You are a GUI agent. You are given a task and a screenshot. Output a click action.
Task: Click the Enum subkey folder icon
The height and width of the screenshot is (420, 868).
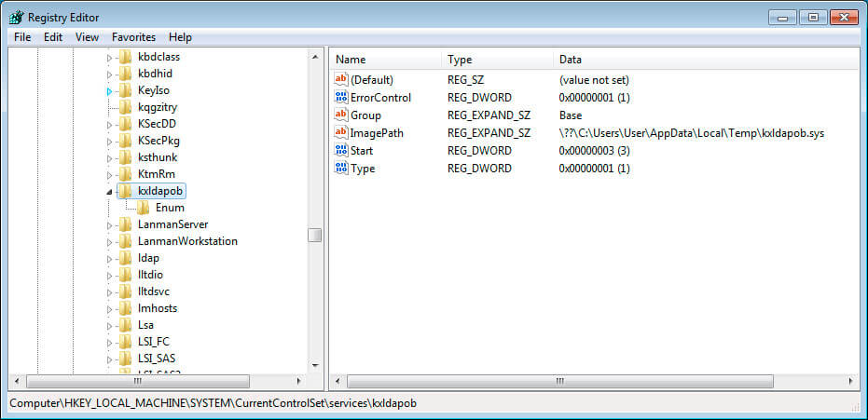pos(144,208)
